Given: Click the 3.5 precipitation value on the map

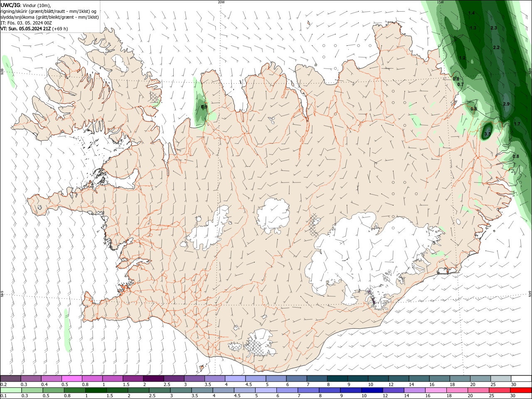Looking at the screenshot, I should tap(488, 134).
